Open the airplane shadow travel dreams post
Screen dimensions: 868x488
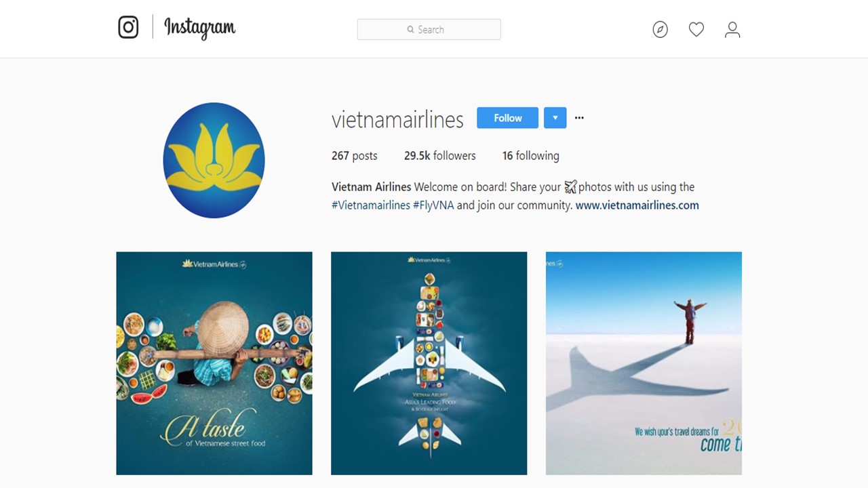(x=644, y=363)
